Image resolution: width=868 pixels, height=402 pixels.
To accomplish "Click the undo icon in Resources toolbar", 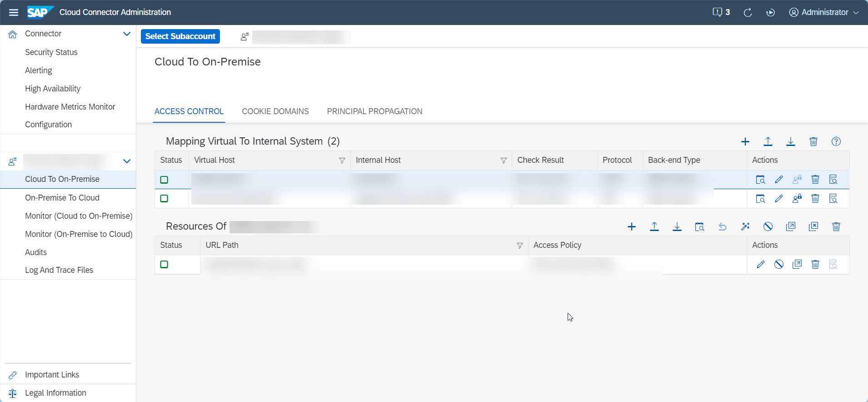I will [723, 226].
